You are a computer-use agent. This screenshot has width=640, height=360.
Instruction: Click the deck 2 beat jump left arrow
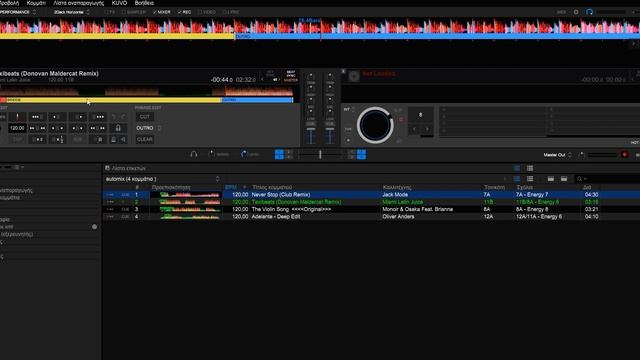point(414,129)
